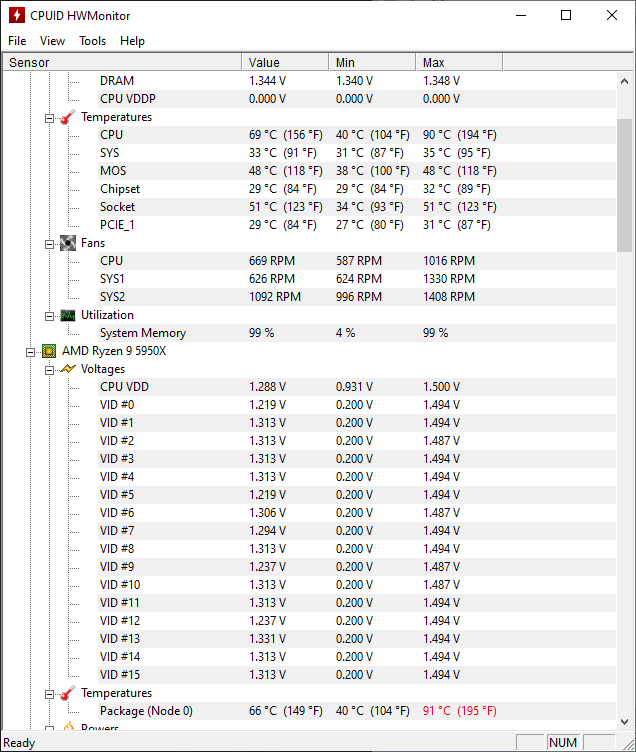
Task: Click the scrollbar up arrow
Action: click(624, 81)
